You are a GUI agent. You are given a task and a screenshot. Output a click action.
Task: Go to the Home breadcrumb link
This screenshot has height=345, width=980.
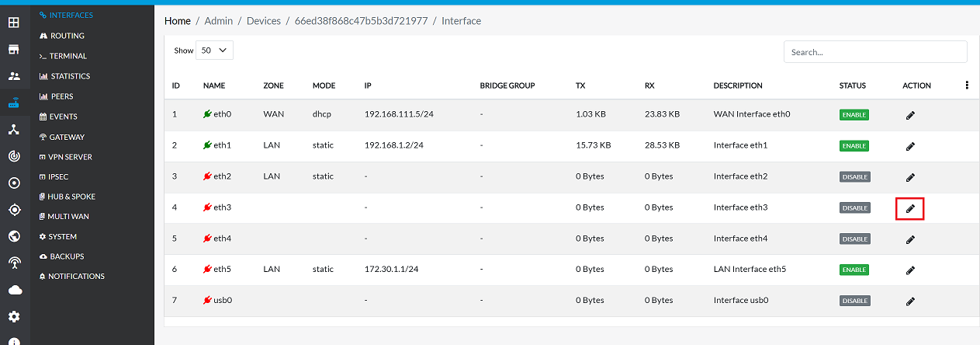click(178, 21)
